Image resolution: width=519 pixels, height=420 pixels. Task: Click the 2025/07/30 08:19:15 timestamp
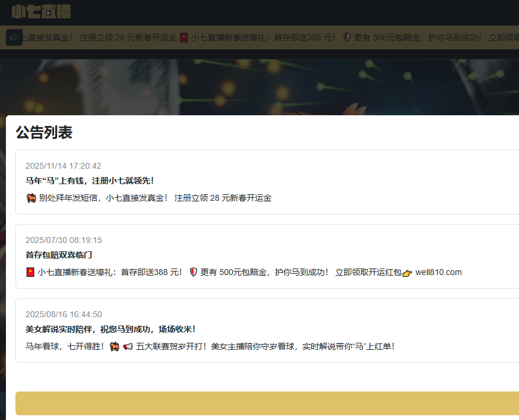[x=64, y=240]
